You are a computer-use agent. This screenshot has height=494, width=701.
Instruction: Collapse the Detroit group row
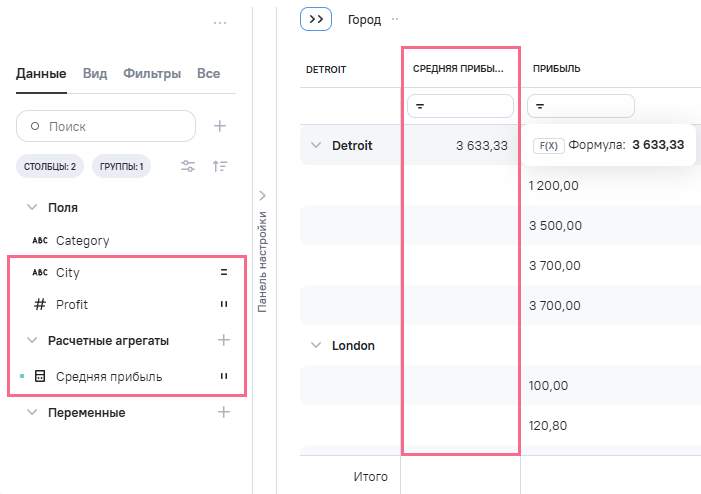[x=317, y=146]
